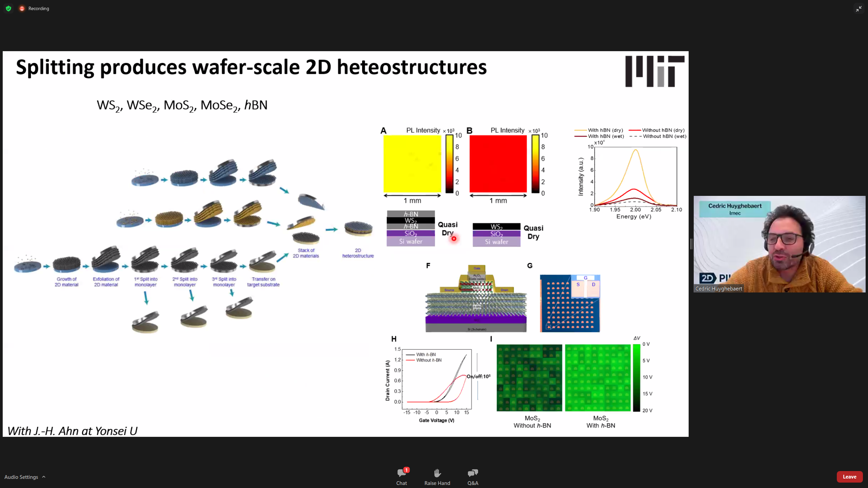Click the 2D heterostructure wafer illustration
Image resolution: width=868 pixels, height=488 pixels.
[x=358, y=229]
